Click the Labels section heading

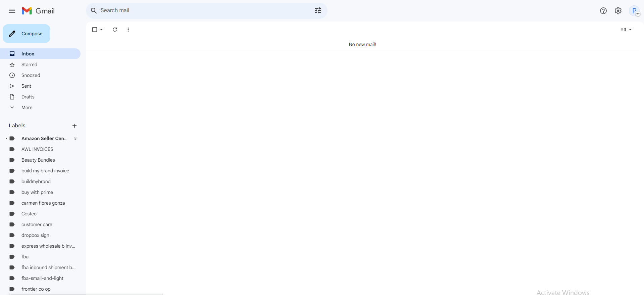tap(17, 126)
